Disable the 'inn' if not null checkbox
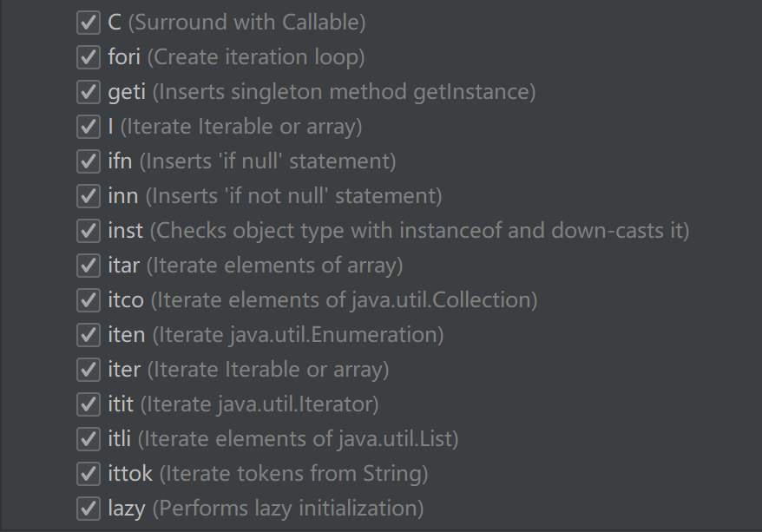 click(x=89, y=196)
